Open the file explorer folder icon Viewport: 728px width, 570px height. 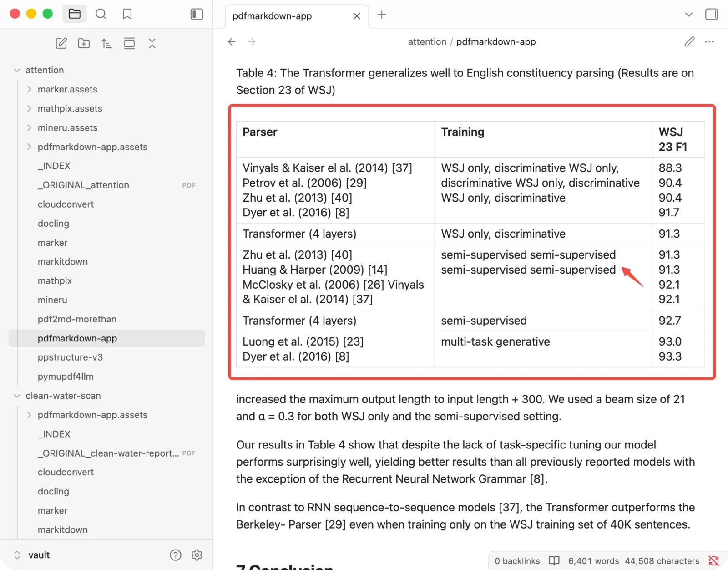[x=75, y=14]
